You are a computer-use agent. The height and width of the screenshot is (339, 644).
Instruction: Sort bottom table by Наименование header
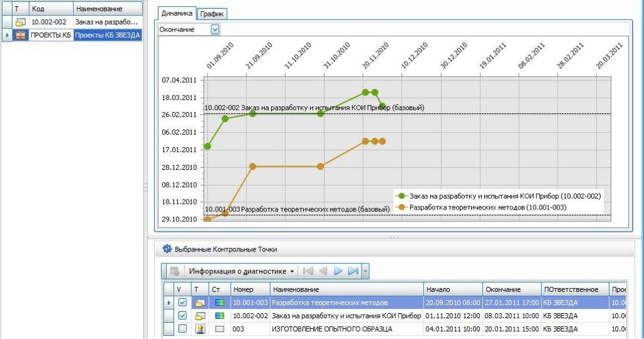click(347, 289)
